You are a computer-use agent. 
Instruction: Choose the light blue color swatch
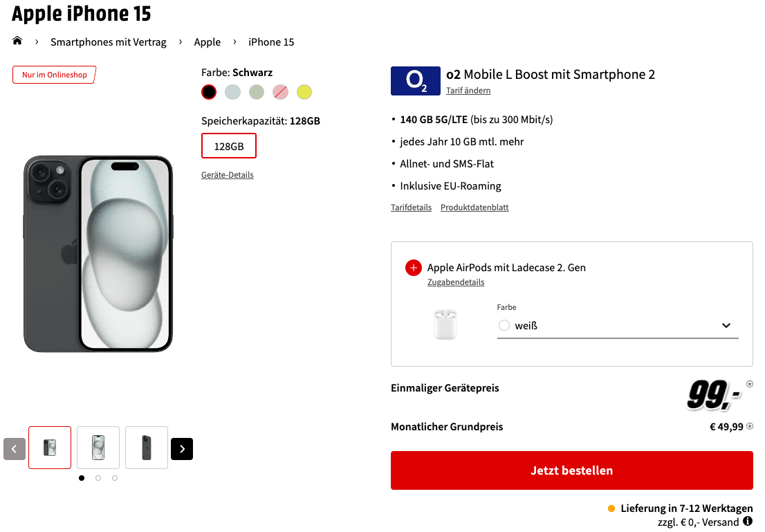(232, 92)
